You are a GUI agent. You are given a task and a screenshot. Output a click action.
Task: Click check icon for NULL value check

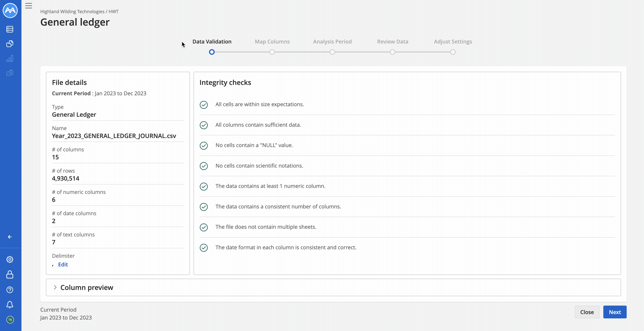pyautogui.click(x=204, y=146)
